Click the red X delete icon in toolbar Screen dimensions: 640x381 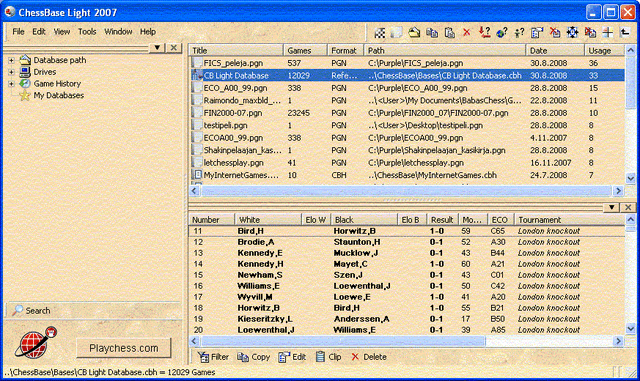click(x=467, y=33)
